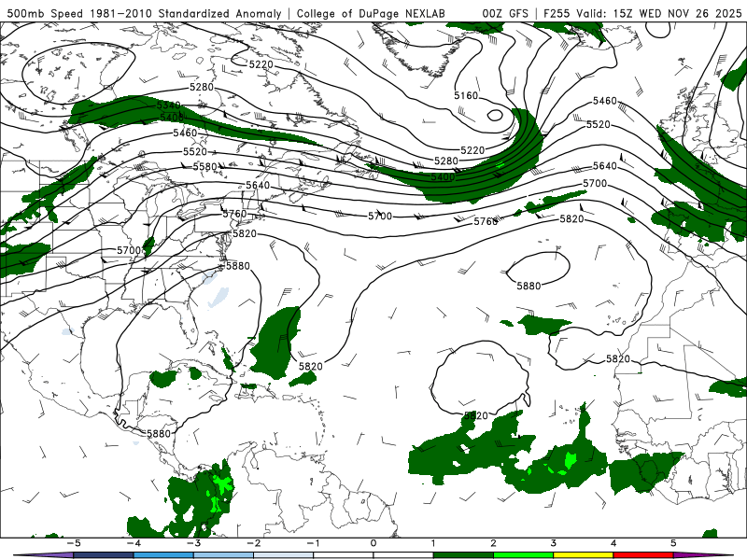Select the yellow 3-to-4 colorbar segment
The width and height of the screenshot is (747, 560).
[x=583, y=555]
